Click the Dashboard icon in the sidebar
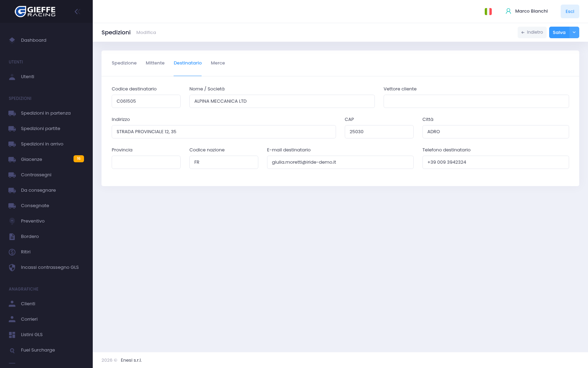Screen dimensions: 588x368 coord(12,40)
